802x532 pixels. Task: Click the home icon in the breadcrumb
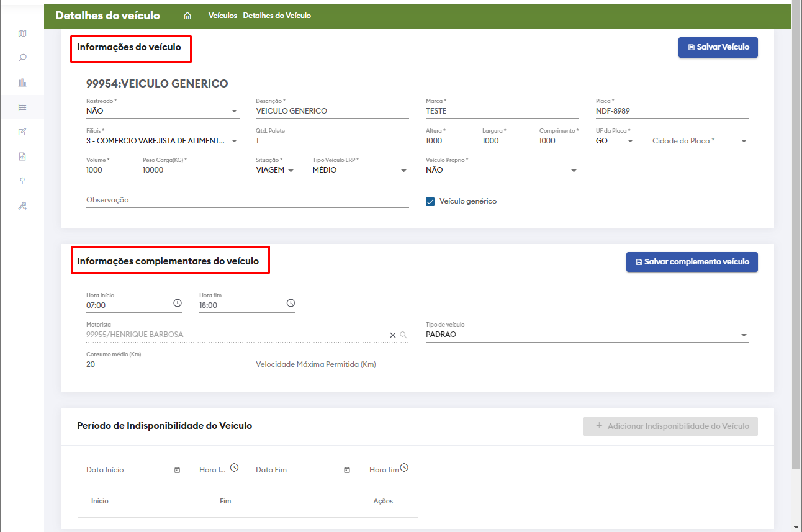tap(187, 16)
